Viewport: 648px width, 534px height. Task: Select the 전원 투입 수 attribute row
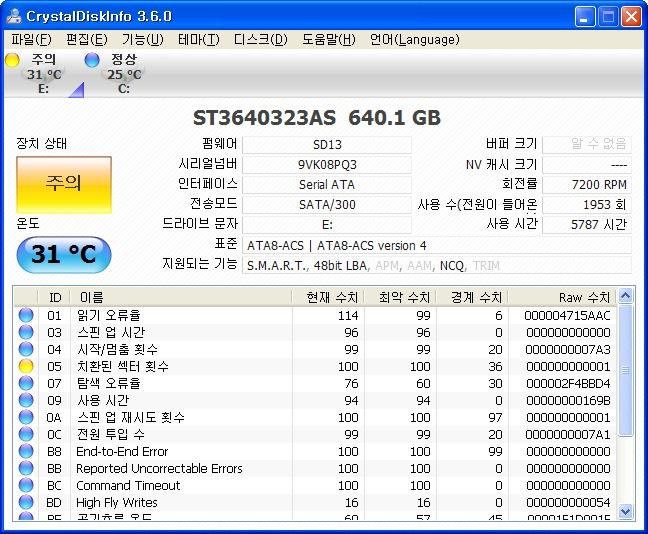tap(315, 434)
